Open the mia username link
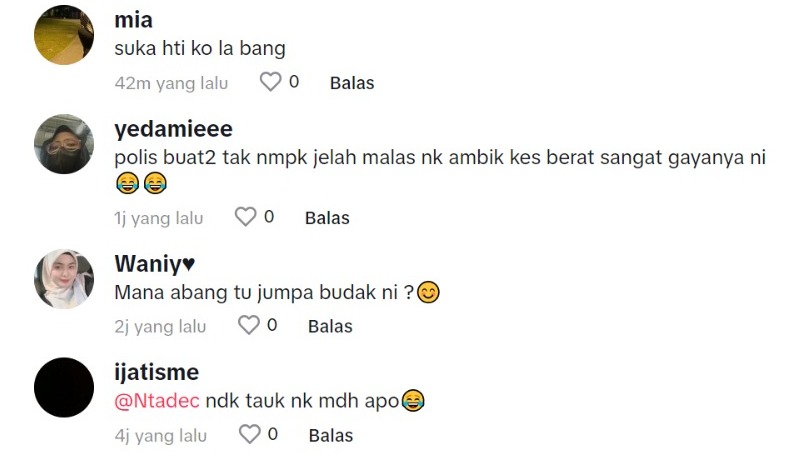 (x=133, y=20)
